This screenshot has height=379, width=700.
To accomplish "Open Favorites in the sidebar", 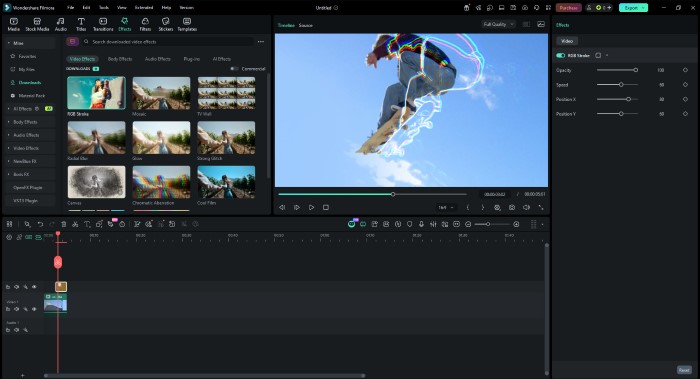I will (x=27, y=56).
